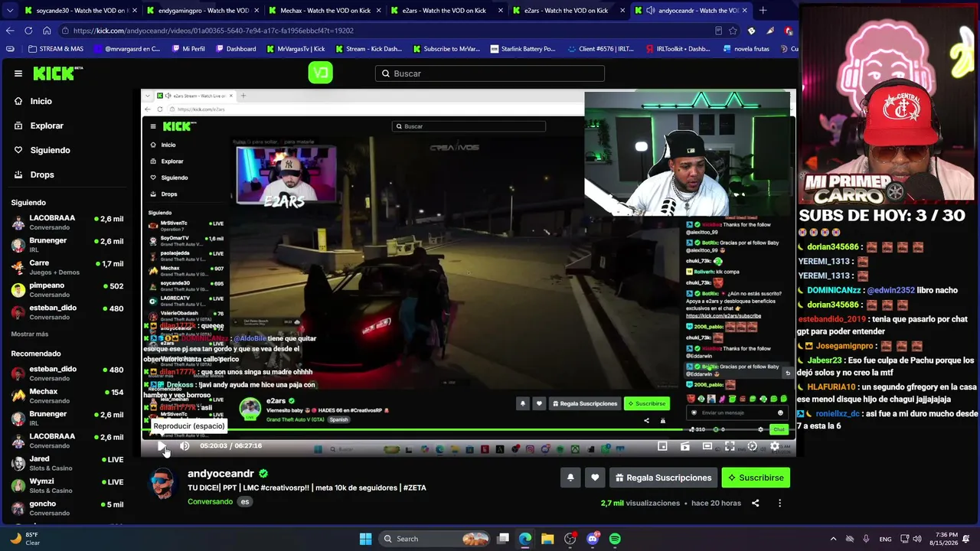Open the Starlink Battery bookmark
980x551 pixels.
(x=522, y=49)
